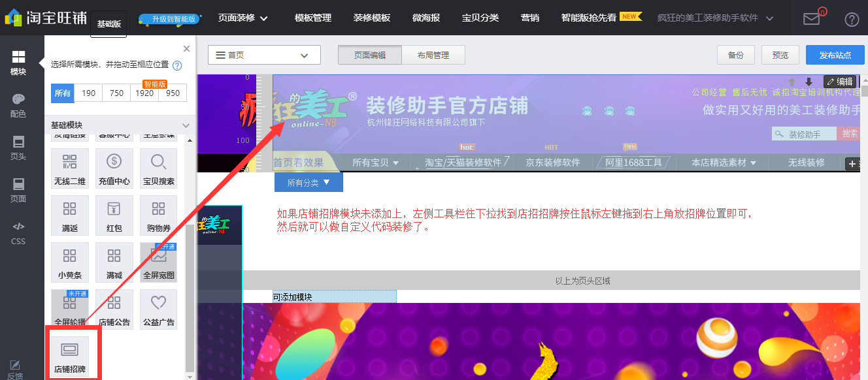The image size is (868, 380).
Task: Select the 红包 red envelope module
Action: point(114,215)
